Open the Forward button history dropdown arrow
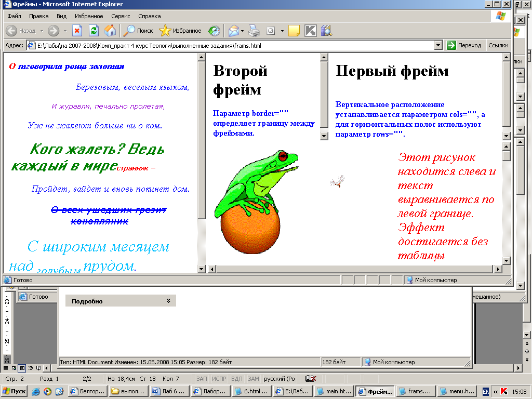532x399 pixels. point(65,31)
